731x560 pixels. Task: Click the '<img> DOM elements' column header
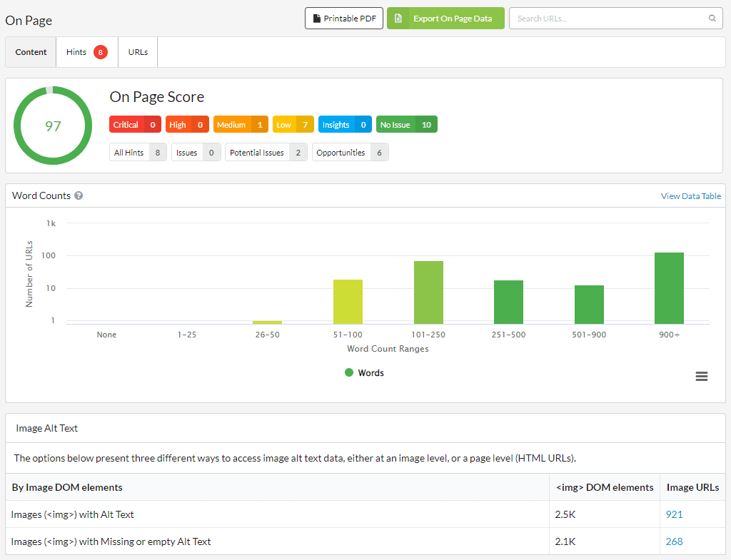click(x=605, y=487)
